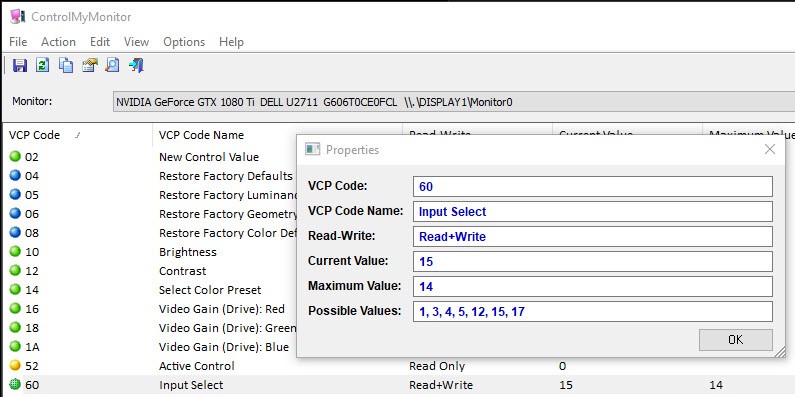Click the Maximum Value field showing 14
Screen dimensions: 795x397
click(593, 286)
